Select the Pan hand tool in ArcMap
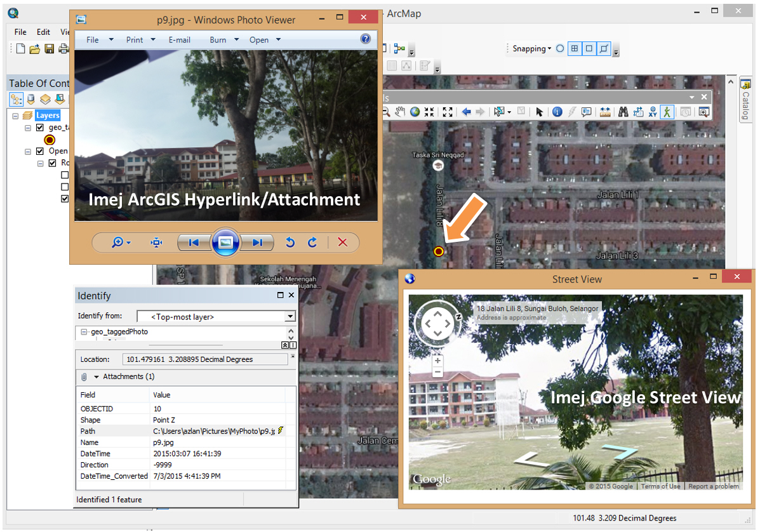Screen dimensions: 760x532 point(399,112)
